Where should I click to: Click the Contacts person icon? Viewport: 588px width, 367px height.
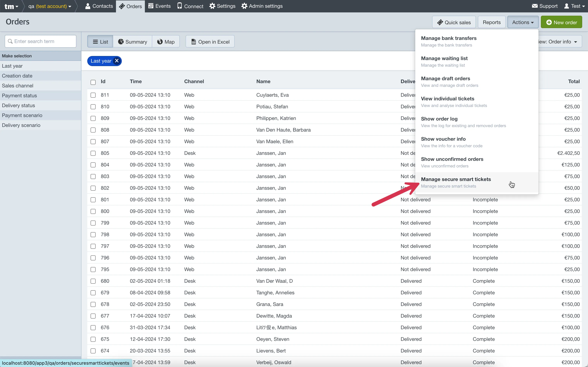pos(88,6)
